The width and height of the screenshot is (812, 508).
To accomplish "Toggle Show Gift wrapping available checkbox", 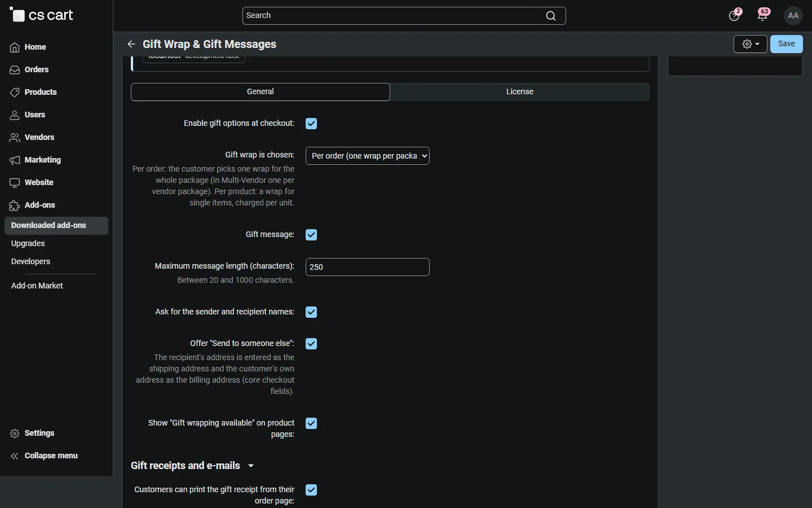I will [312, 423].
